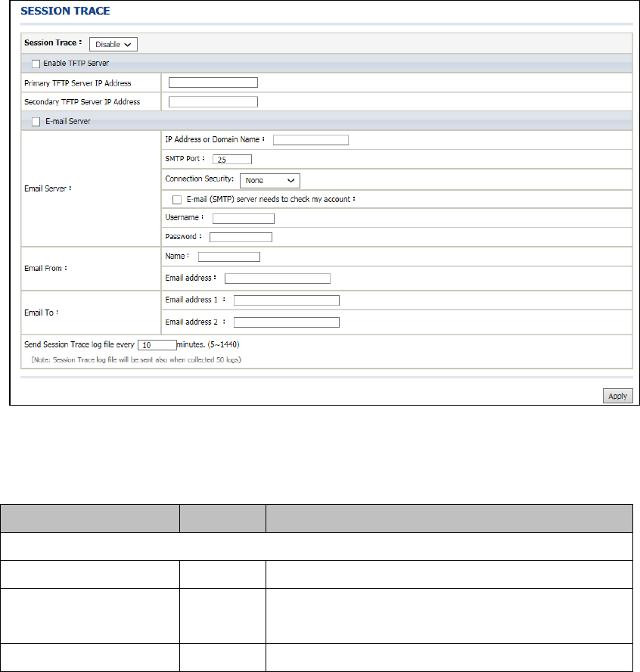Select the Email From Name field
Image resolution: width=640 pixels, height=672 pixels.
click(x=229, y=257)
